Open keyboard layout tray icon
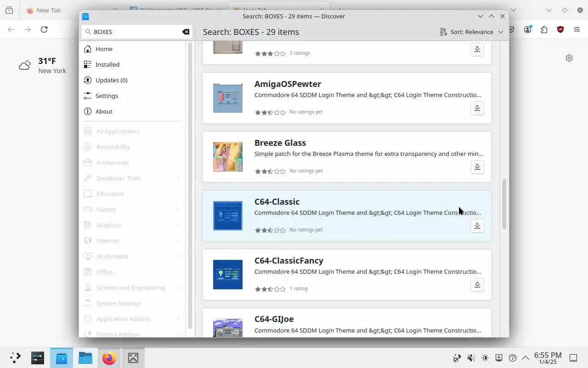 click(x=499, y=358)
